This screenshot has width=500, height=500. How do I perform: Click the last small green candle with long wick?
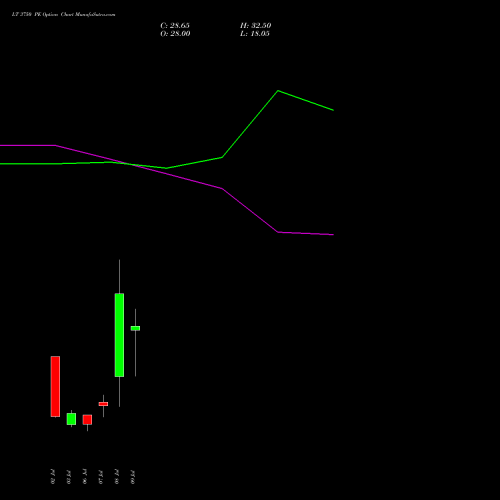pos(135,328)
